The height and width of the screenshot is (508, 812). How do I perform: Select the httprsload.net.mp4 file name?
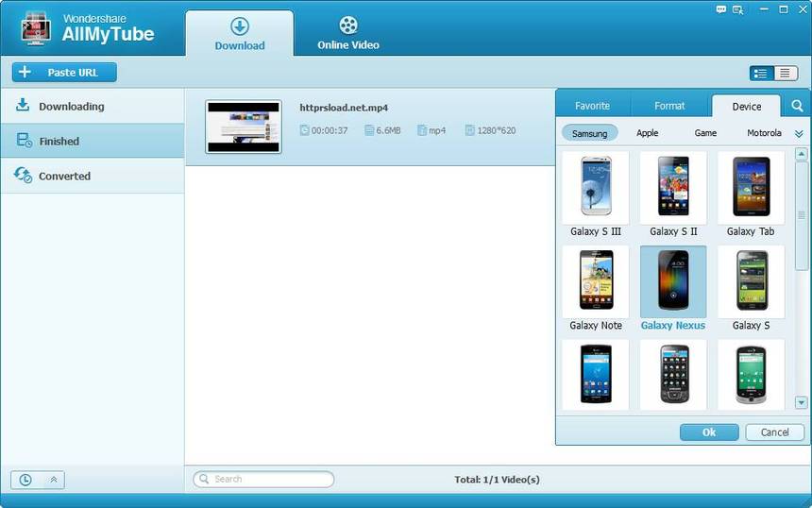coord(344,108)
